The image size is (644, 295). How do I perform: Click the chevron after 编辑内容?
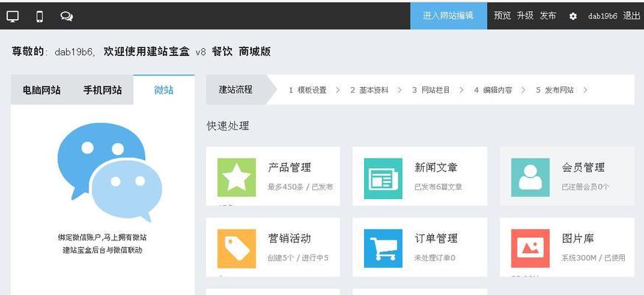(523, 91)
